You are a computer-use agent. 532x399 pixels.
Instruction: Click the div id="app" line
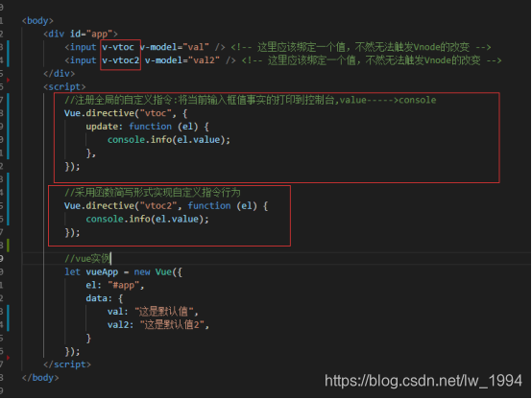81,34
